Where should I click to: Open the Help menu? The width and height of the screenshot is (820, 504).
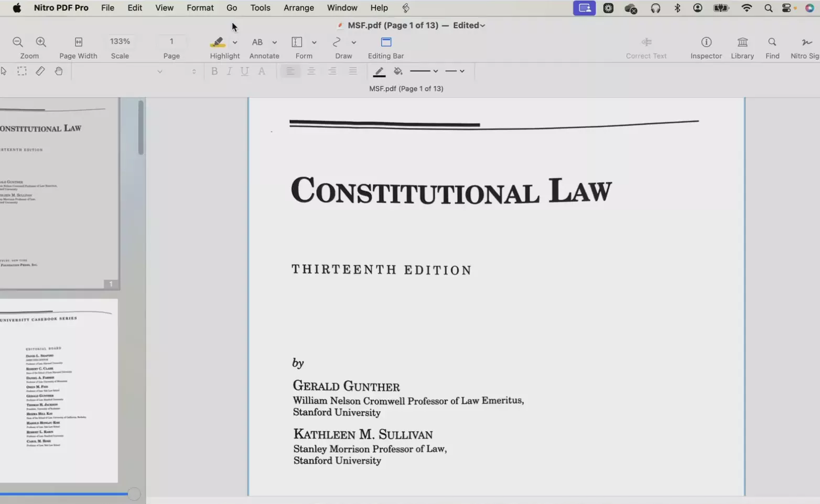pyautogui.click(x=379, y=8)
